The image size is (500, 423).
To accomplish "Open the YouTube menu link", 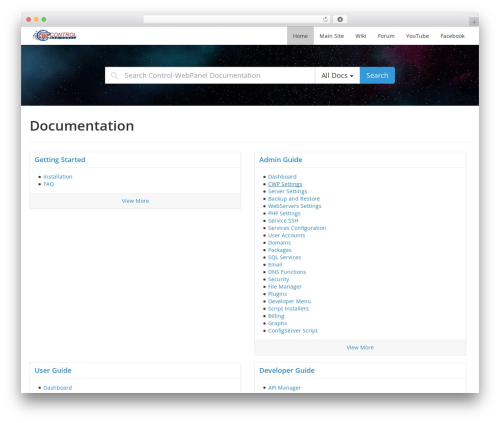I will pyautogui.click(x=417, y=36).
